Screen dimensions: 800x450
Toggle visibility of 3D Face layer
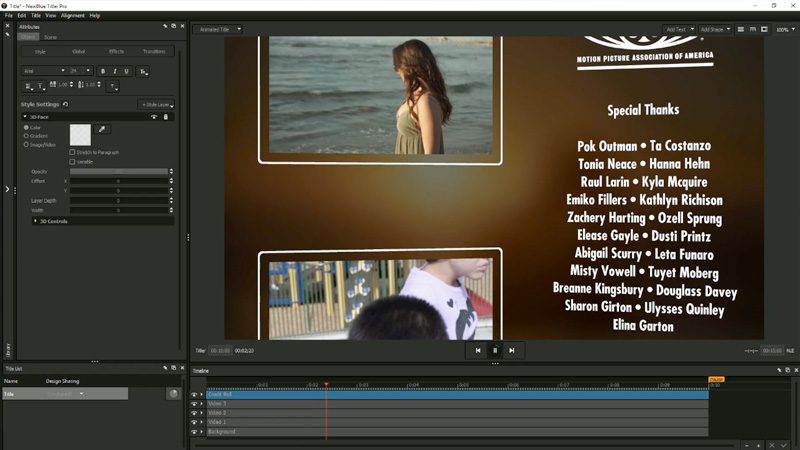[154, 117]
